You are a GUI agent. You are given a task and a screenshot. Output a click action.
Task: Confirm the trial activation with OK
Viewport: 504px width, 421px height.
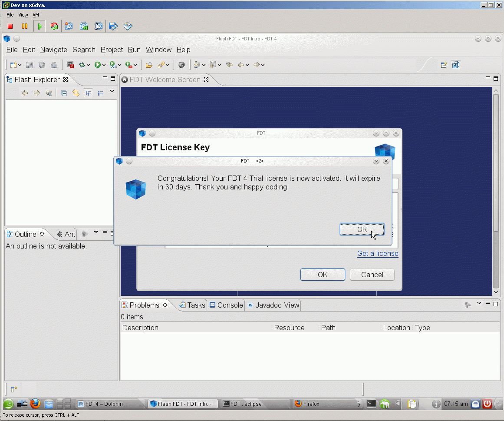pyautogui.click(x=362, y=229)
